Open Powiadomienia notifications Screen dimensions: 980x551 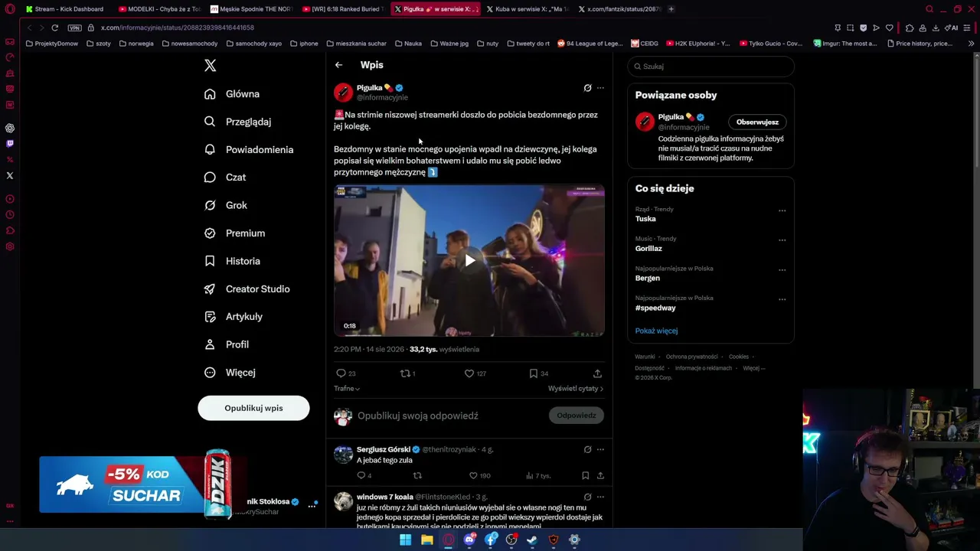point(249,150)
